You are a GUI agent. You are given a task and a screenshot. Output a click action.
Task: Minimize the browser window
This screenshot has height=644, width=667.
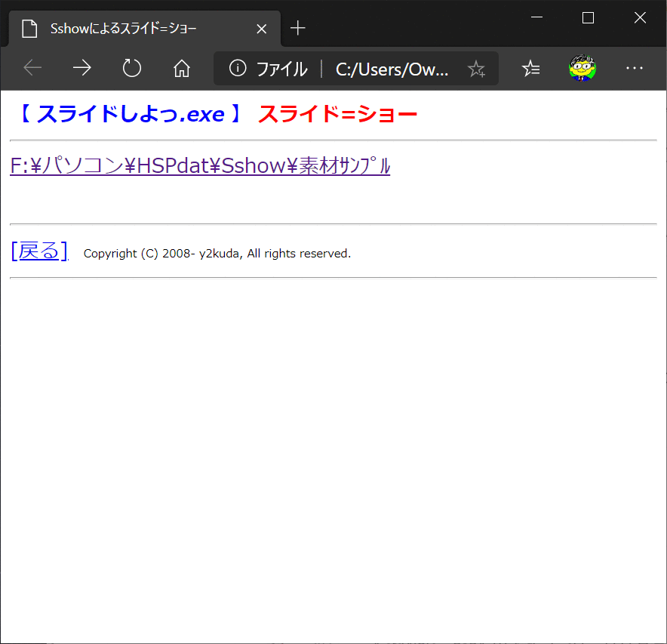pyautogui.click(x=537, y=18)
